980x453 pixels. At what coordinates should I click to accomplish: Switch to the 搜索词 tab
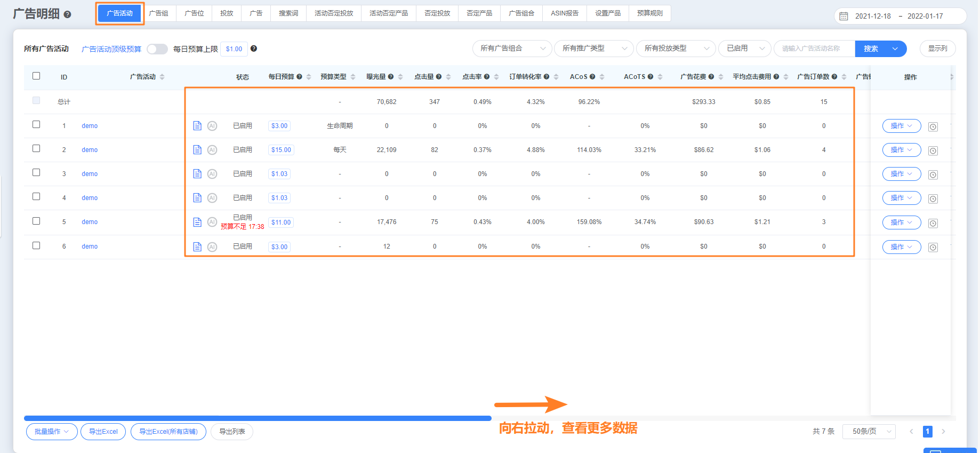click(288, 13)
